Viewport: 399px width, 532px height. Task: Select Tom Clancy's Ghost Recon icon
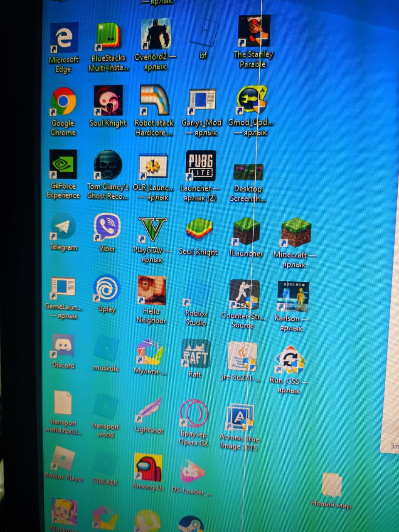[x=108, y=166]
